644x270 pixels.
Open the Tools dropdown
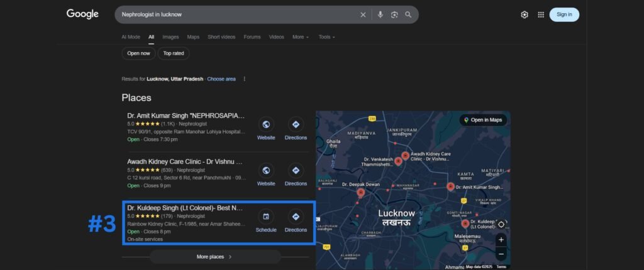(x=326, y=37)
